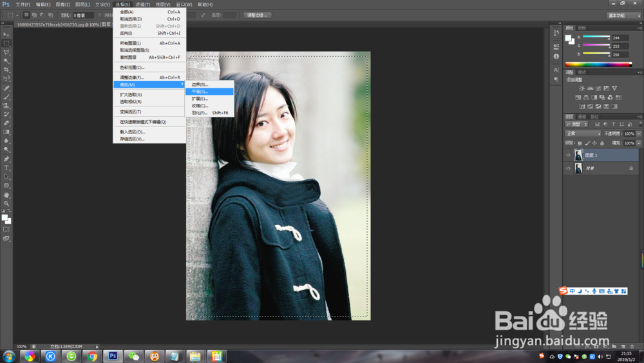Pick a color from spectrum ramp
The width and height of the screenshot is (644, 363).
click(598, 64)
